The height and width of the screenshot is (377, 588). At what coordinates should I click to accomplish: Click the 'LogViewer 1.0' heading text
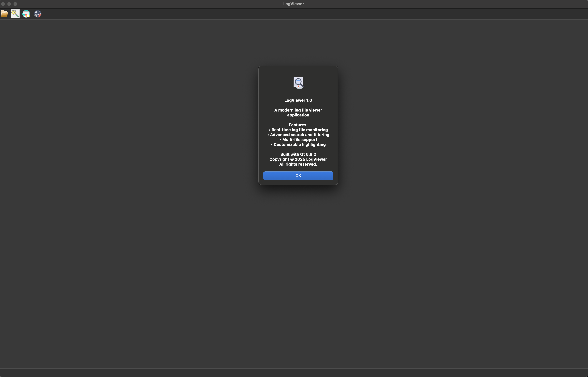click(x=298, y=100)
